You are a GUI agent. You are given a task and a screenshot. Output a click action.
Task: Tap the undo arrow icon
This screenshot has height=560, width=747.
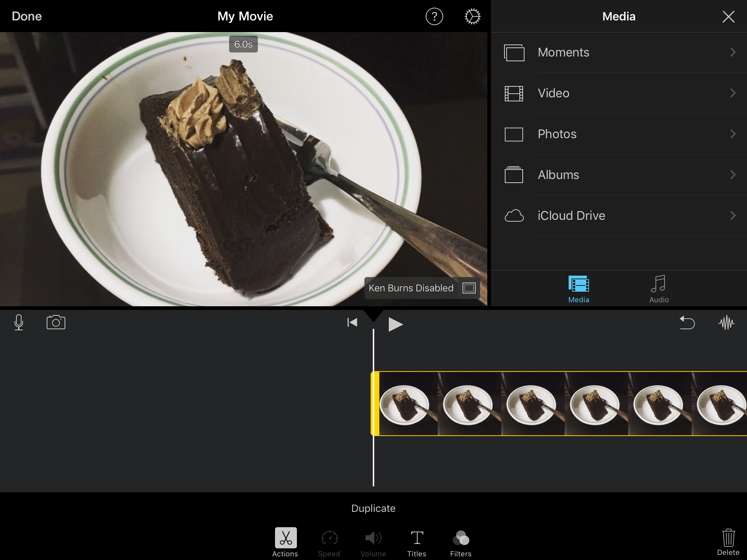pyautogui.click(x=687, y=323)
